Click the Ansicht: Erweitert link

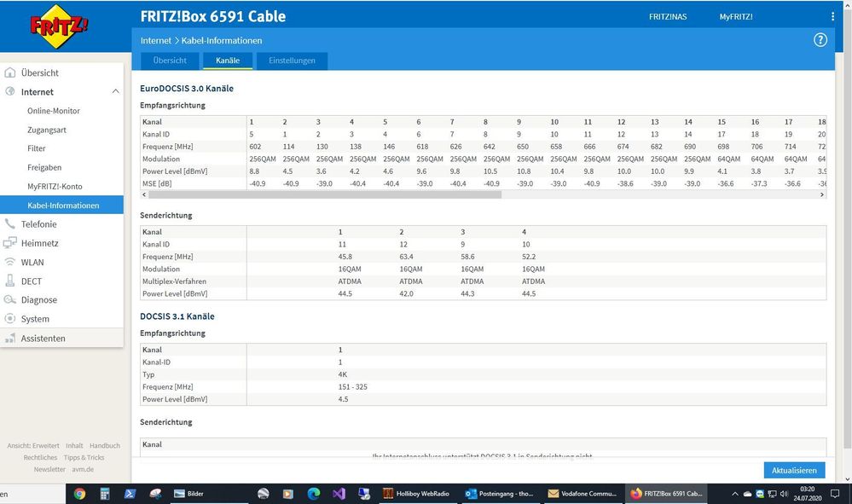(x=33, y=446)
